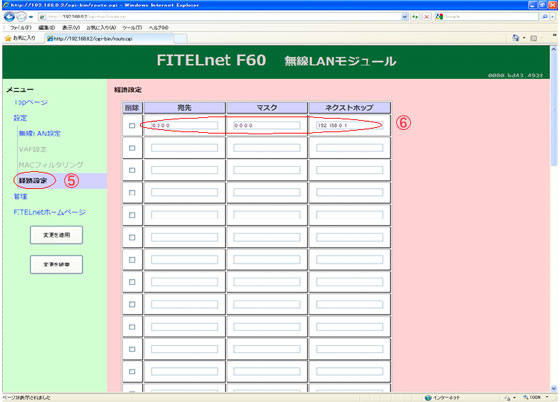The height and width of the screenshot is (402, 560).
Task: Select the route.cgi browser tab
Action: point(109,39)
